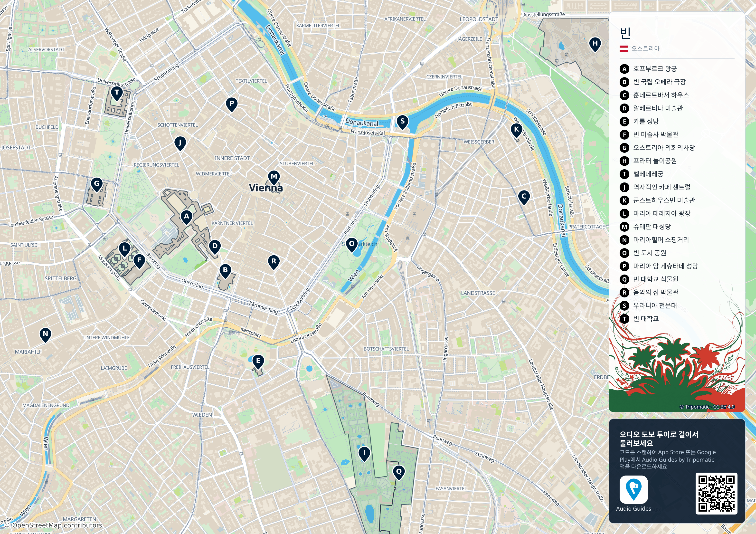Click the Vienna city label on map

coord(266,188)
